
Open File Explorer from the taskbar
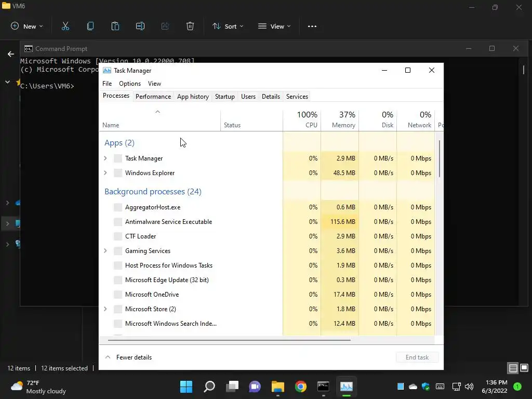[x=278, y=387]
